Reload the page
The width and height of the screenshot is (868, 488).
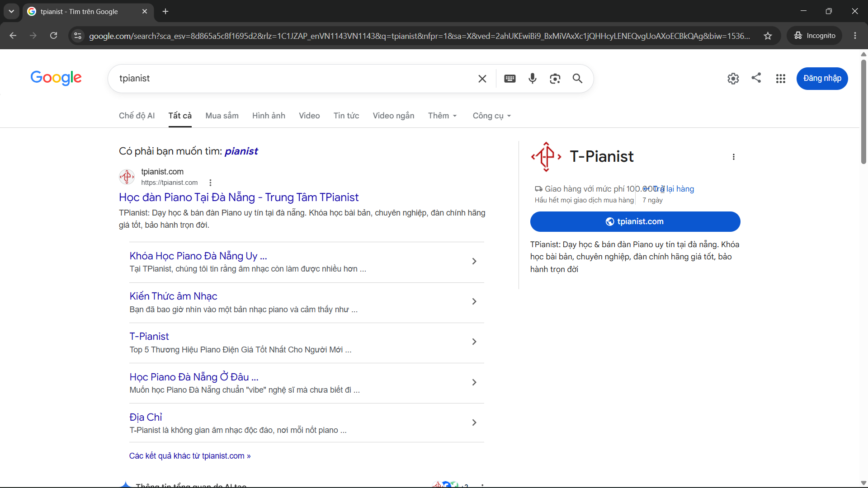click(x=53, y=36)
